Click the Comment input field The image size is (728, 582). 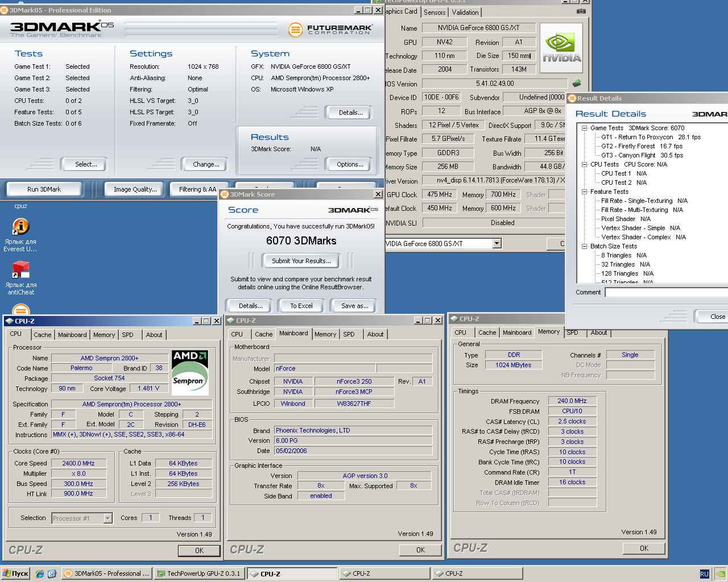click(667, 292)
